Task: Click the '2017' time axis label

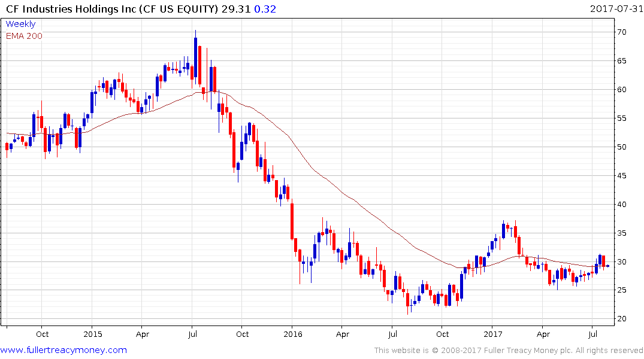Action: click(493, 334)
